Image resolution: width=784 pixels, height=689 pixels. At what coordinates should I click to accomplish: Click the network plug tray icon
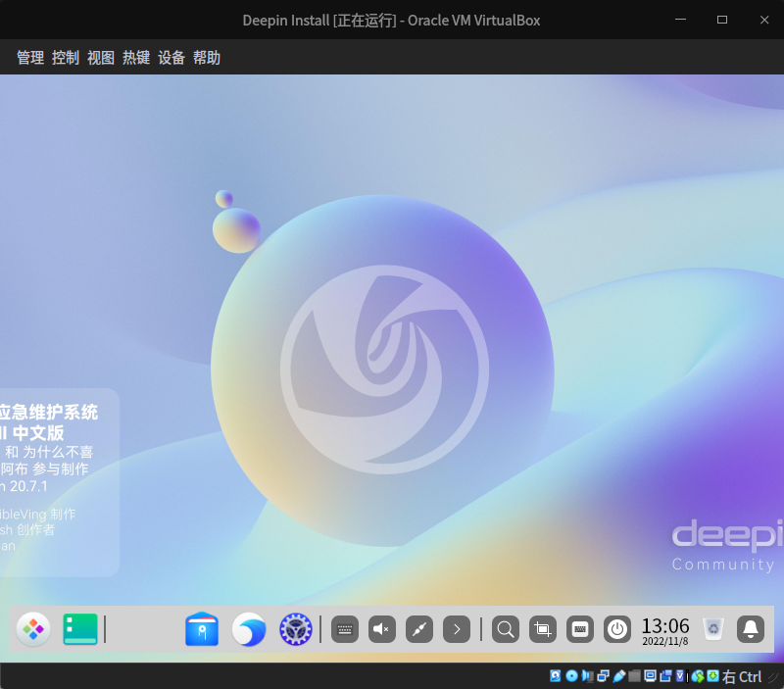419,629
